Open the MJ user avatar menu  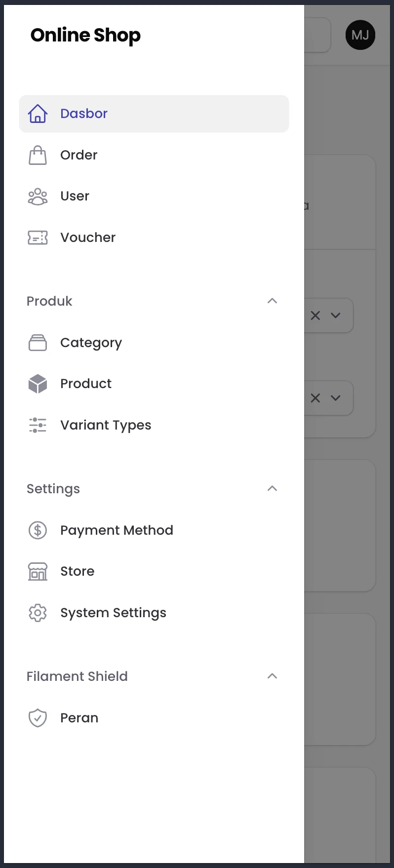(x=360, y=35)
